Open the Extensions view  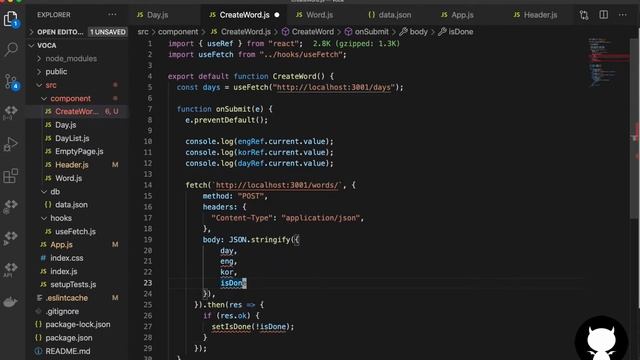[x=11, y=176]
